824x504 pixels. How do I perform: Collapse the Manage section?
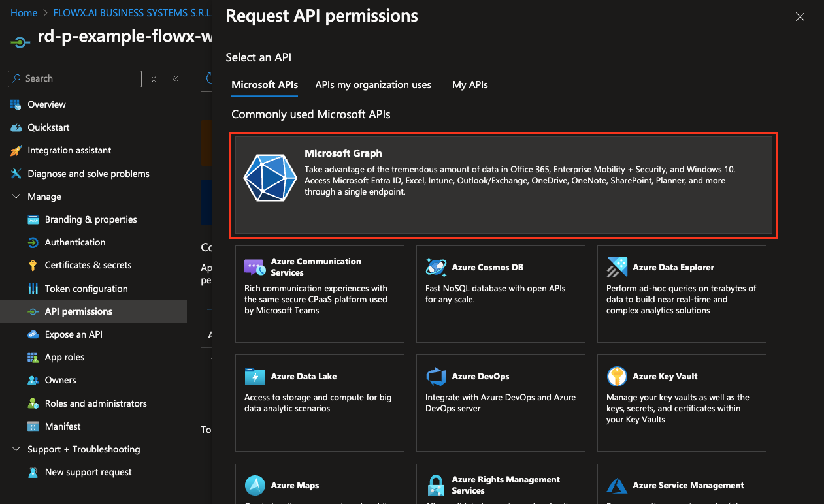(x=16, y=197)
